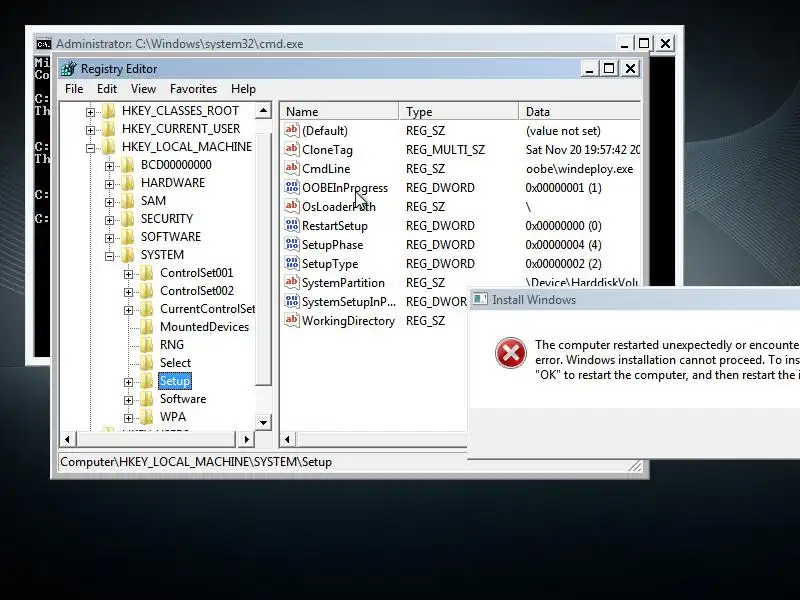Screen dimensions: 800x600
Task: Click the HKEY_LOCAL_MACHINE folder icon
Action: pyautogui.click(x=109, y=147)
